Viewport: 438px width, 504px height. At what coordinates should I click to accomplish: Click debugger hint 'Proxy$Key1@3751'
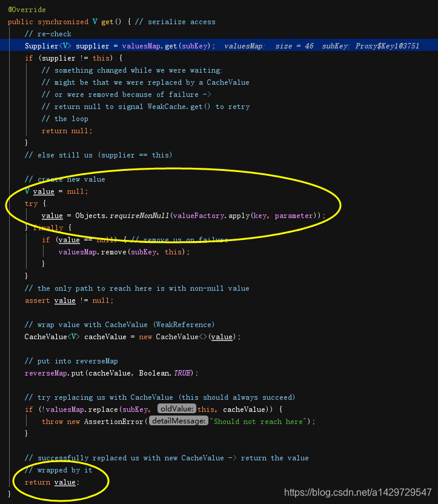point(387,46)
